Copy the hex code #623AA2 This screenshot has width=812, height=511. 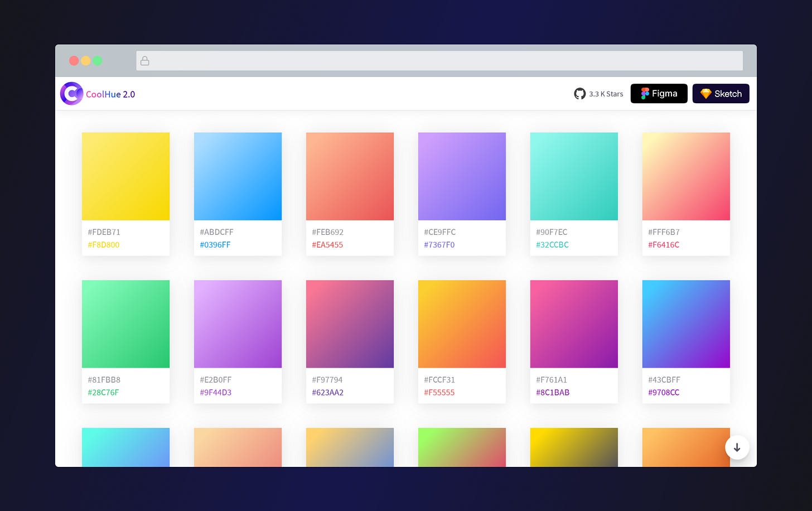[328, 393]
